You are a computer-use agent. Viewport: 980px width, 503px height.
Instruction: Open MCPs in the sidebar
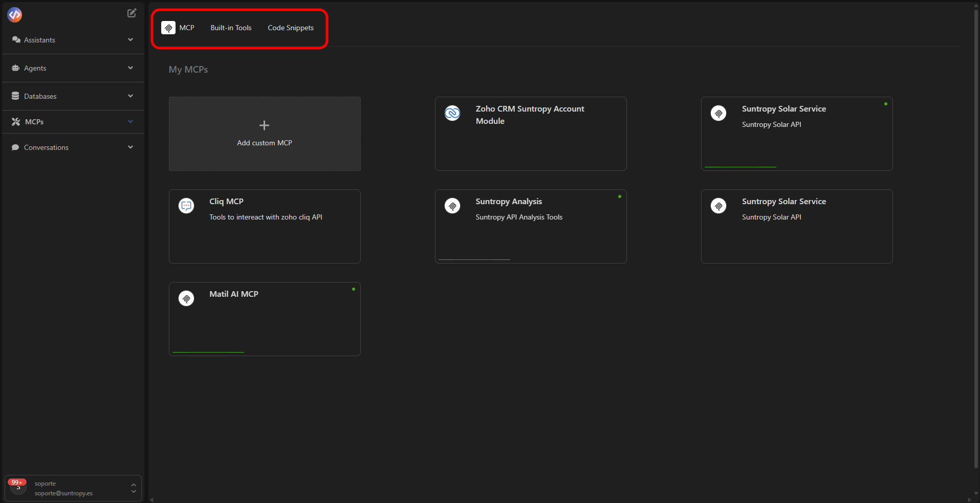point(73,122)
